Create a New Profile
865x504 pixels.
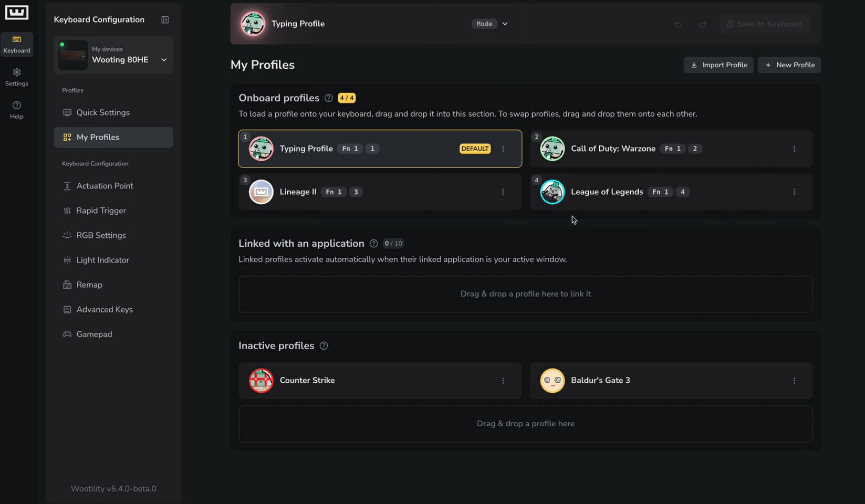coord(789,65)
